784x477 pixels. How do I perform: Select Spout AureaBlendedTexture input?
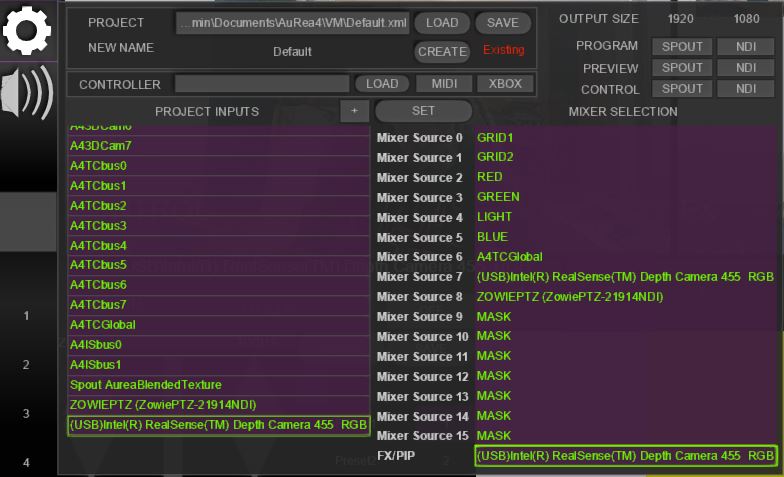click(218, 385)
